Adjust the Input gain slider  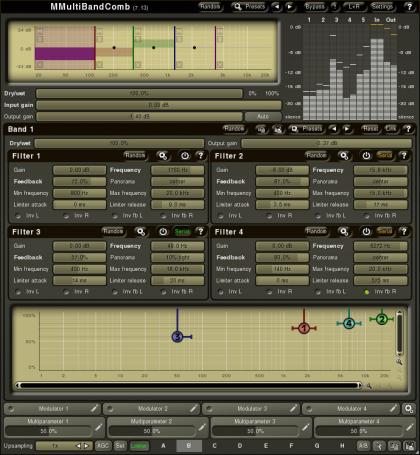point(159,105)
